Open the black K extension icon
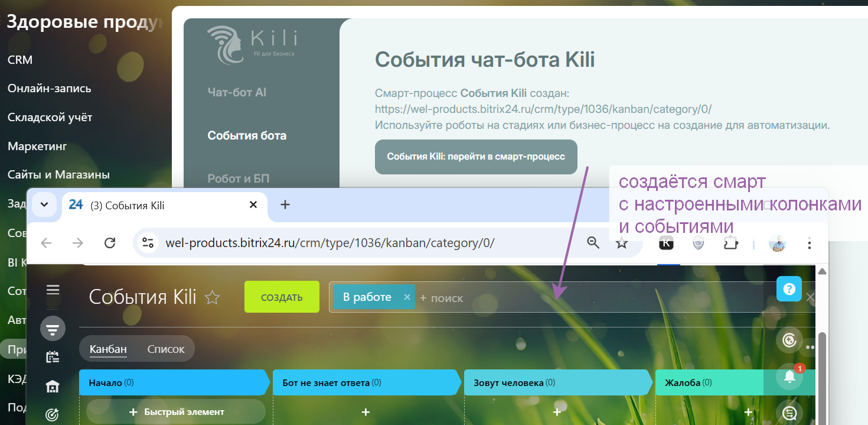This screenshot has width=868, height=425. pos(666,243)
